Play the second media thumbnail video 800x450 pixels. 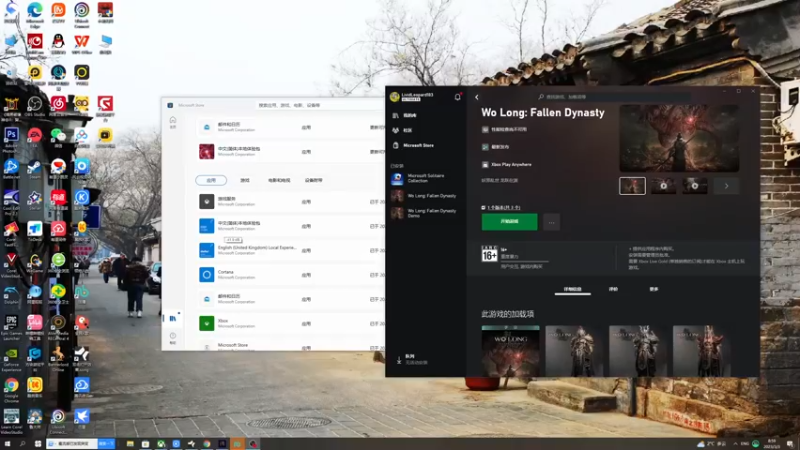pyautogui.click(x=663, y=186)
